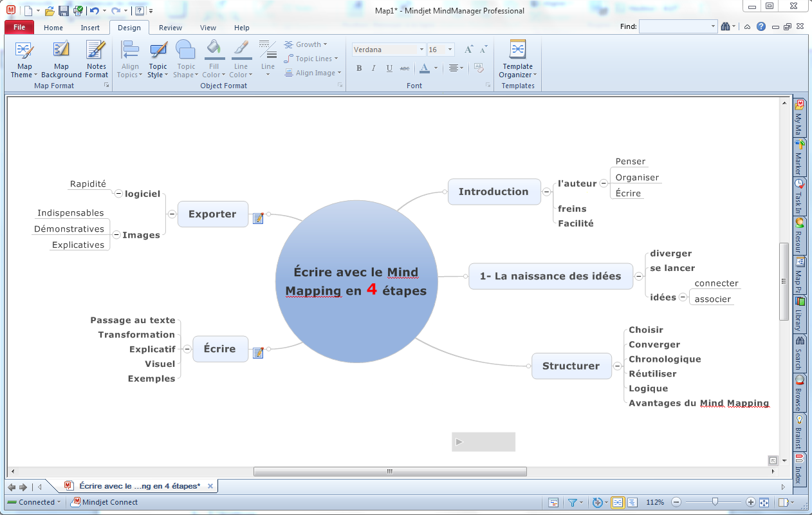Select the Introduction topic
Viewport: 812px width, 515px height.
pyautogui.click(x=494, y=191)
